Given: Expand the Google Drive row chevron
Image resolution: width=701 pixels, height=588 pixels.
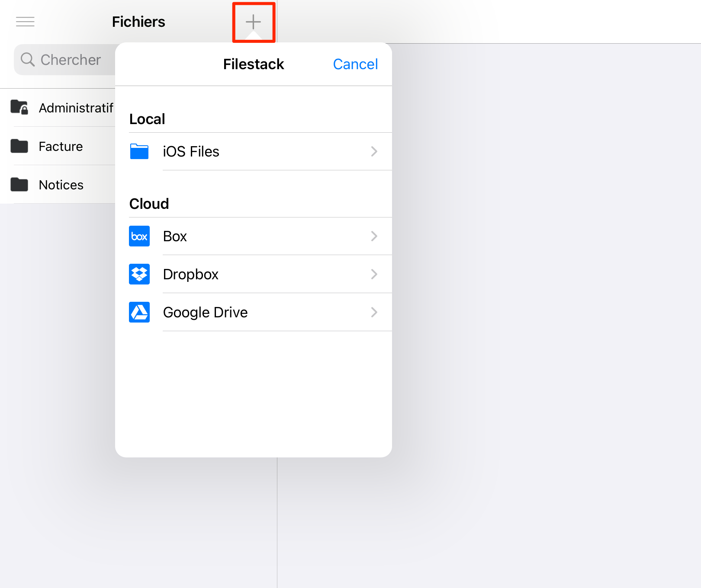Looking at the screenshot, I should pyautogui.click(x=374, y=312).
